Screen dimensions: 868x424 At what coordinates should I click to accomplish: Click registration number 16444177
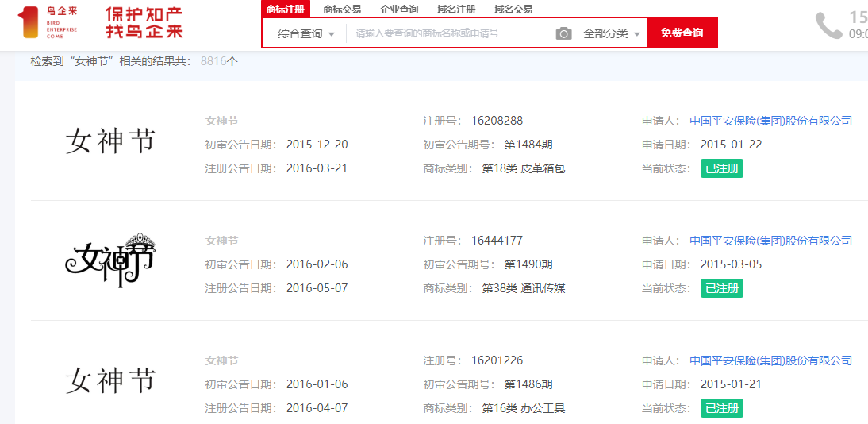click(x=497, y=241)
